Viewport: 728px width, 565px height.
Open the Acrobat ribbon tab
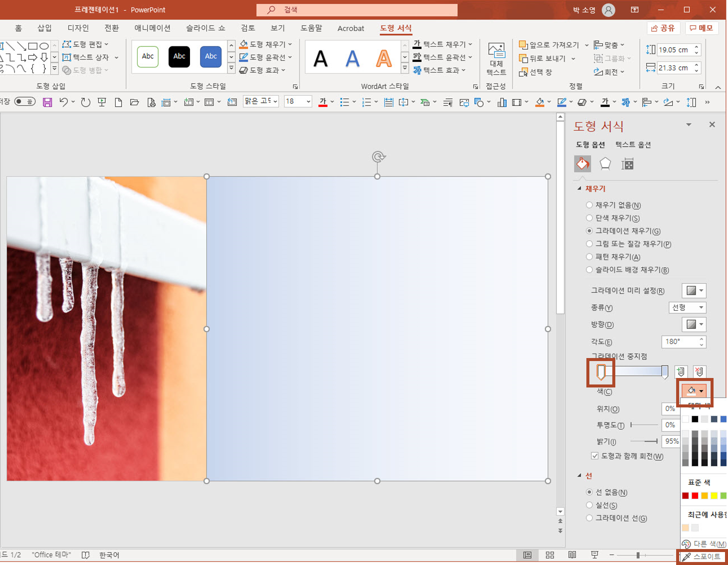point(351,28)
